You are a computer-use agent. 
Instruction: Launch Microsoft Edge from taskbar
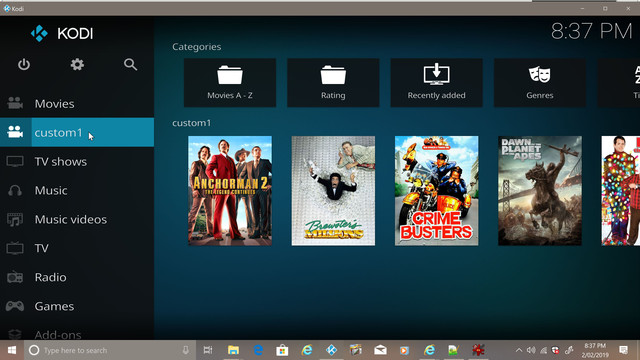(258, 350)
